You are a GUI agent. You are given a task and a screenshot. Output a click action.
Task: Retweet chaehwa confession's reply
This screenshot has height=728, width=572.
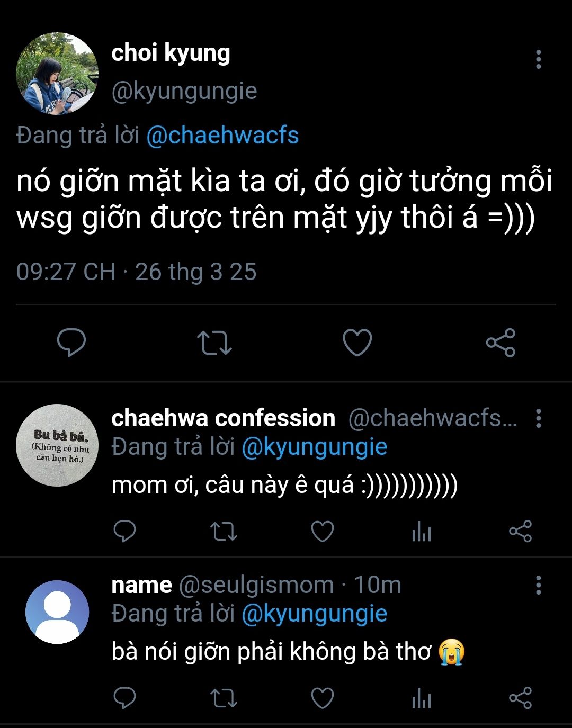[x=224, y=532]
